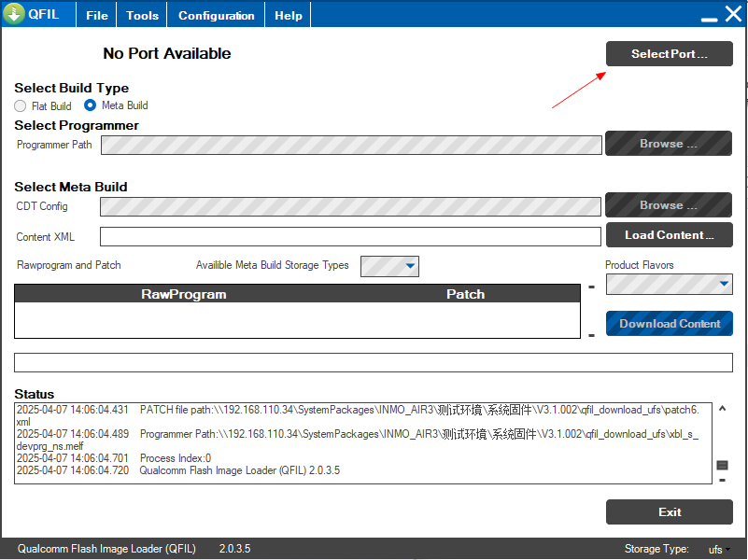
Task: Click the Select Port button
Action: [x=669, y=54]
